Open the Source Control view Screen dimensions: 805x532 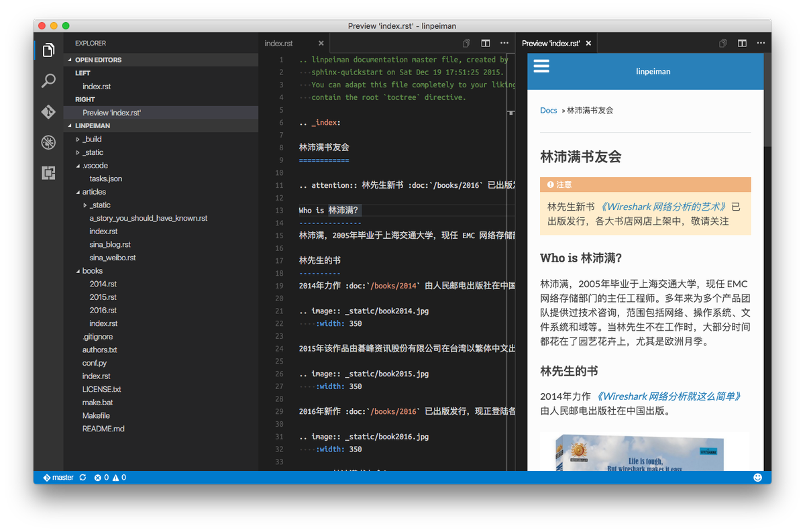click(48, 111)
